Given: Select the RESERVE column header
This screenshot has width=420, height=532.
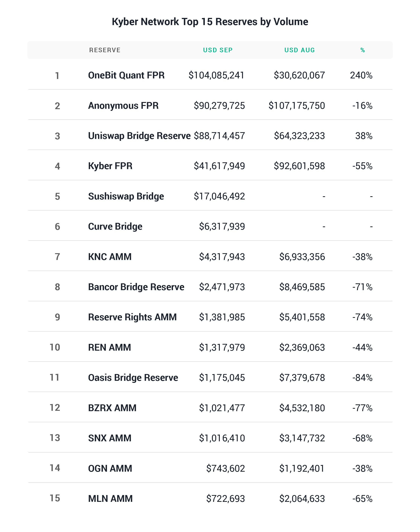Looking at the screenshot, I should pos(105,50).
